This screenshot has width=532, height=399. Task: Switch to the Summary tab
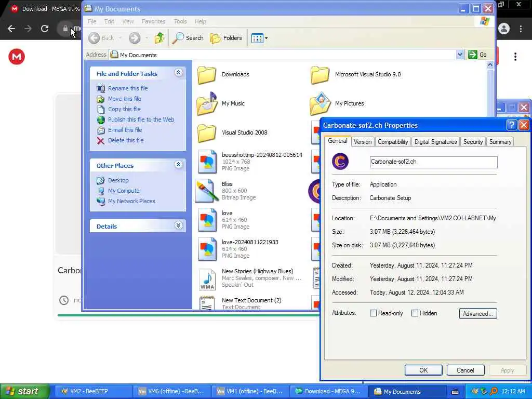[x=500, y=142]
